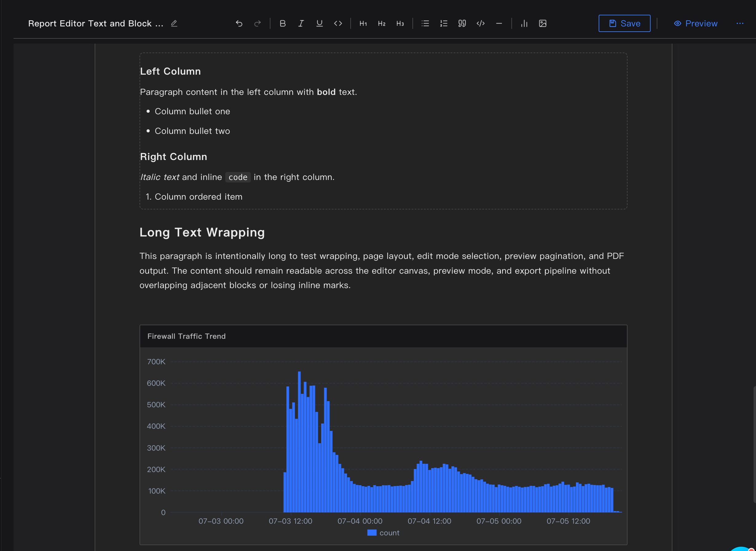
Task: Set Heading 3 style
Action: coord(400,23)
